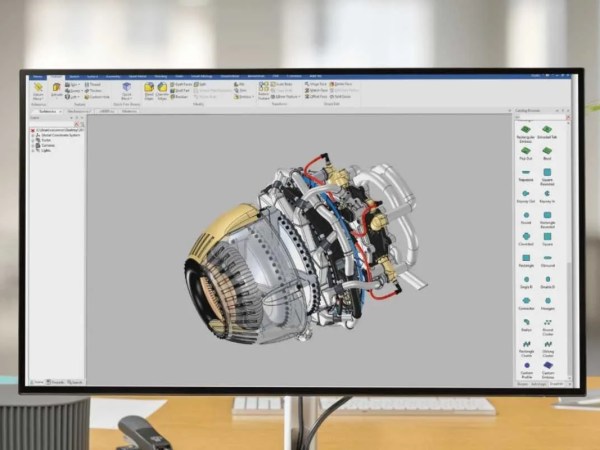Open the Emboss dropdown arrow

pos(253,97)
